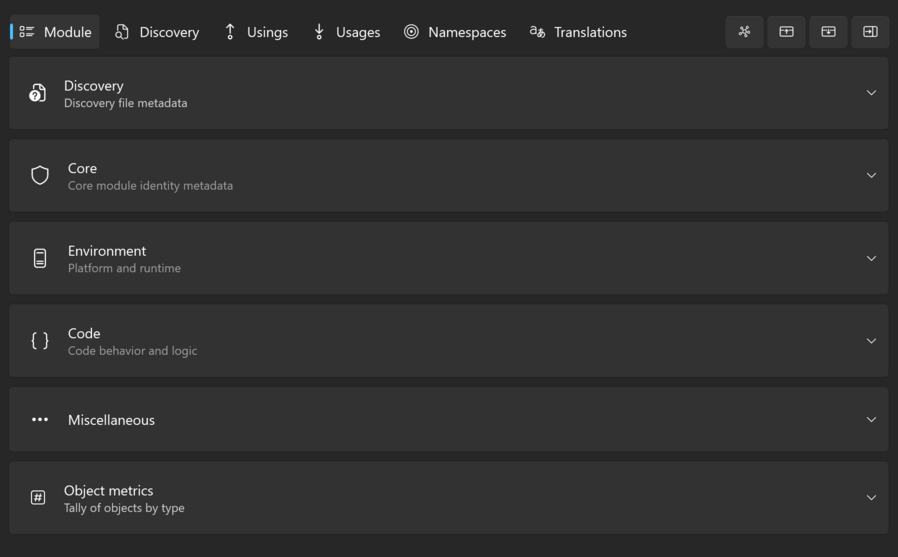
Task: Open the Usings tab
Action: [256, 32]
